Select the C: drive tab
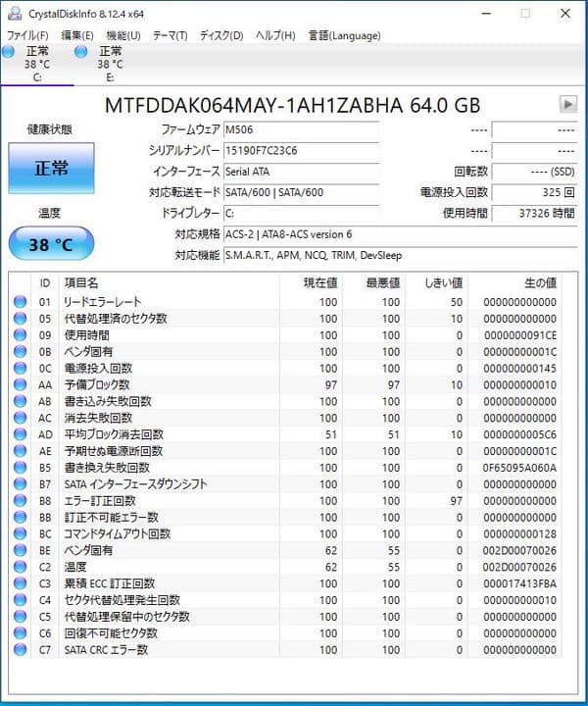The width and height of the screenshot is (588, 706). click(x=37, y=64)
